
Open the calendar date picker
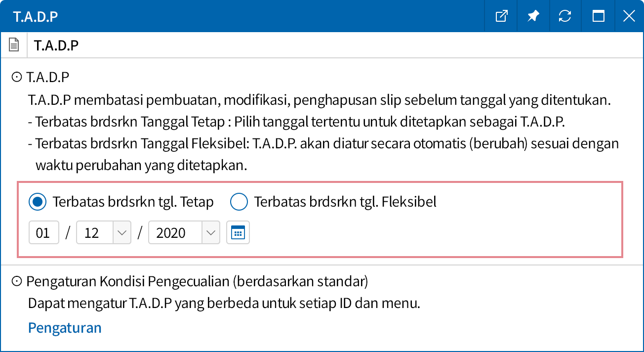(x=238, y=232)
